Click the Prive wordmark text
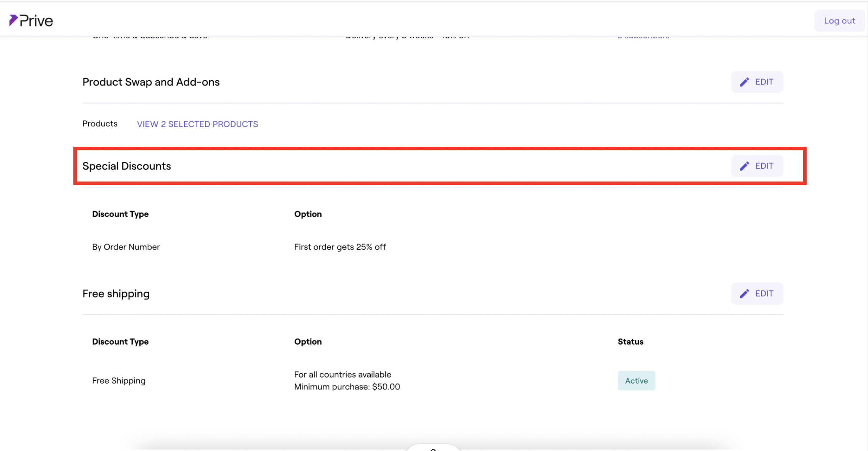Image resolution: width=868 pixels, height=451 pixels. tap(36, 21)
